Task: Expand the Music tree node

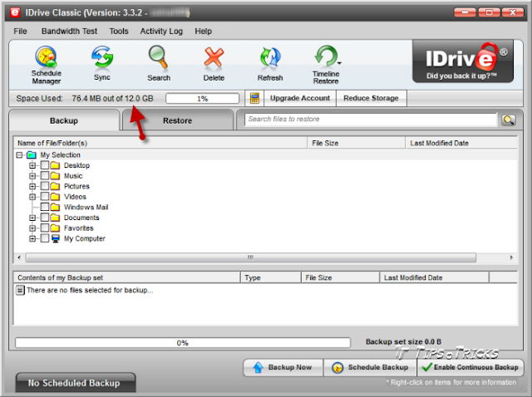Action: [x=32, y=176]
